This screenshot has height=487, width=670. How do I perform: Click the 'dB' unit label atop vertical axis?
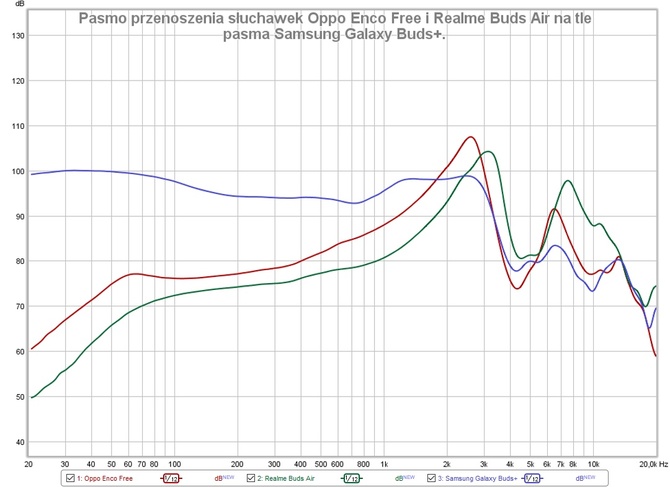pos(20,3)
